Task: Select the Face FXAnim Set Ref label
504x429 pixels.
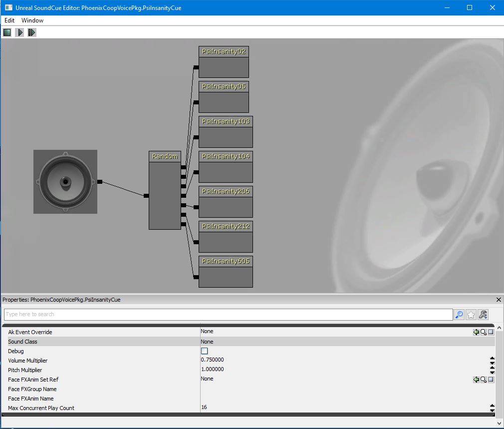Action: point(33,380)
